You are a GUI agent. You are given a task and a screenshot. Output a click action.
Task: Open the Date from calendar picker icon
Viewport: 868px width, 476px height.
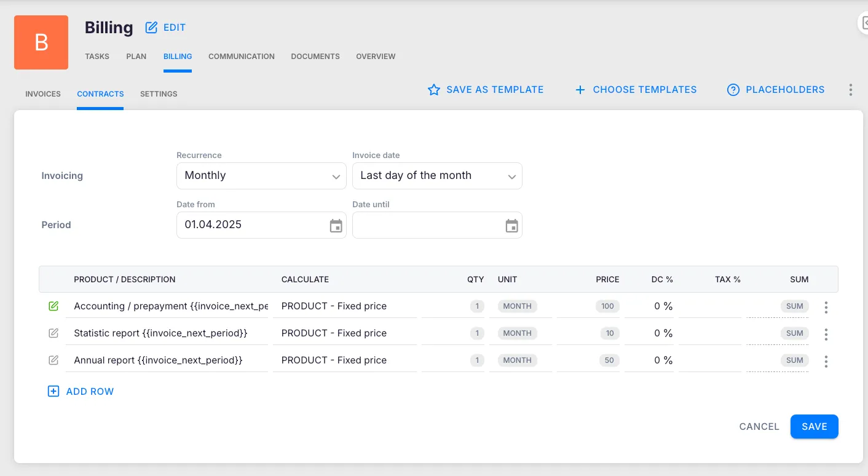(336, 226)
